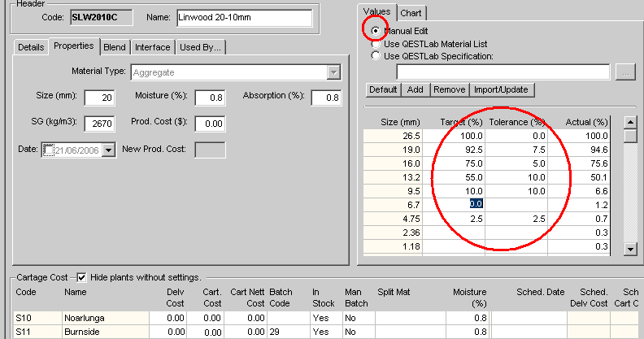This screenshot has width=644, height=339.
Task: Toggle the Date checkbox in Properties
Action: pyautogui.click(x=47, y=150)
